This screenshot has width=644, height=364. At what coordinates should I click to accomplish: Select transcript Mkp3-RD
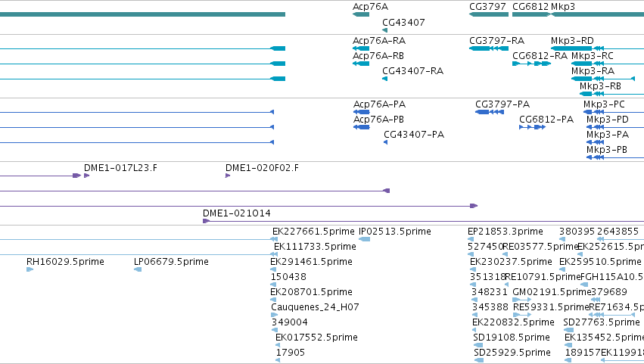(x=572, y=41)
